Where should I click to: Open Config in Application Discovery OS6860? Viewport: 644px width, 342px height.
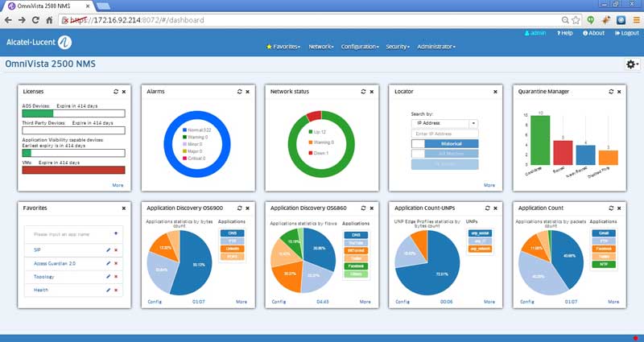pos(279,302)
